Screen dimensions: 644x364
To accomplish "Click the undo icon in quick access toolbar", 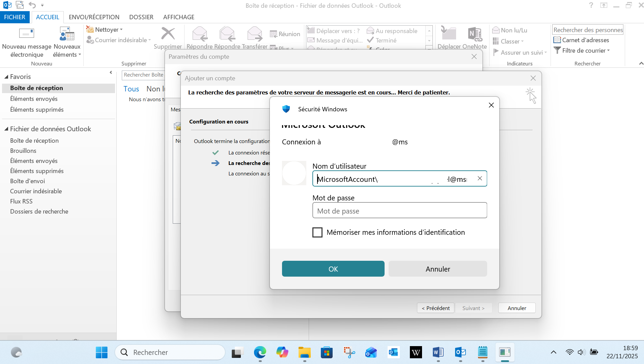I will (32, 5).
